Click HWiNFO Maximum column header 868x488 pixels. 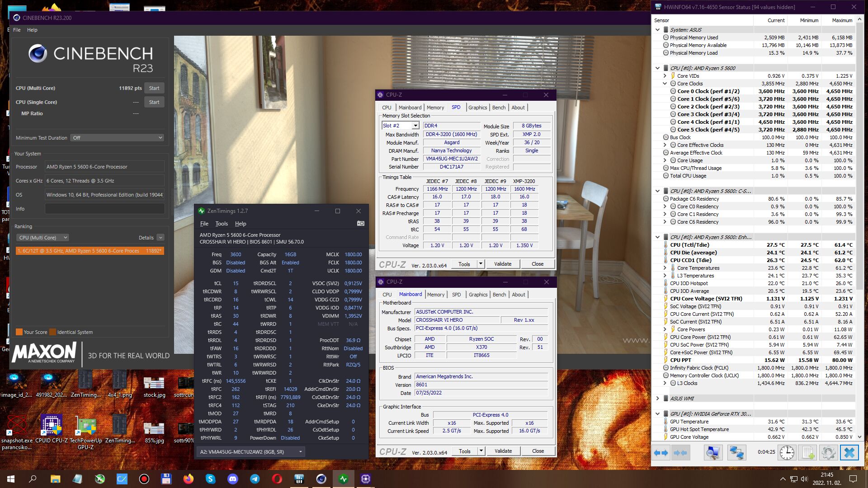tap(842, 20)
